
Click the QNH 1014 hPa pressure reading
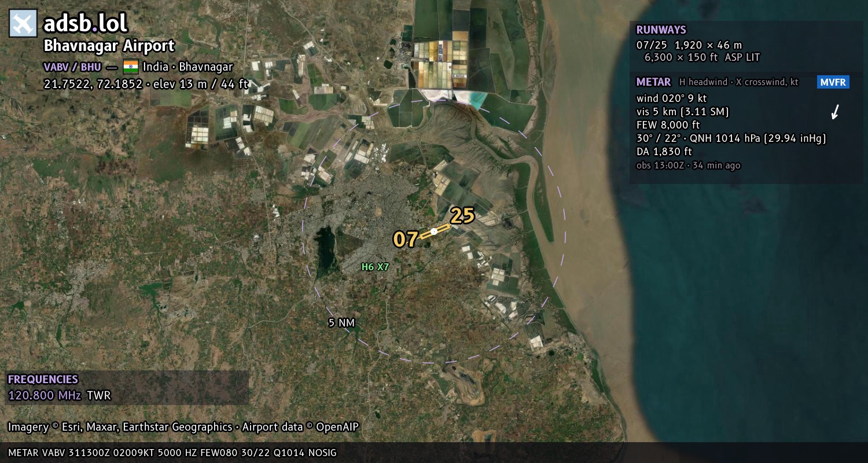coord(757,138)
